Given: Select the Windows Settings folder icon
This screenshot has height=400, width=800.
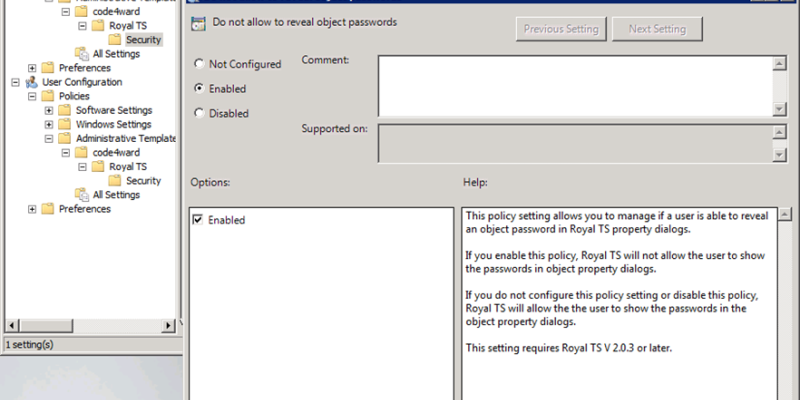Looking at the screenshot, I should [67, 124].
